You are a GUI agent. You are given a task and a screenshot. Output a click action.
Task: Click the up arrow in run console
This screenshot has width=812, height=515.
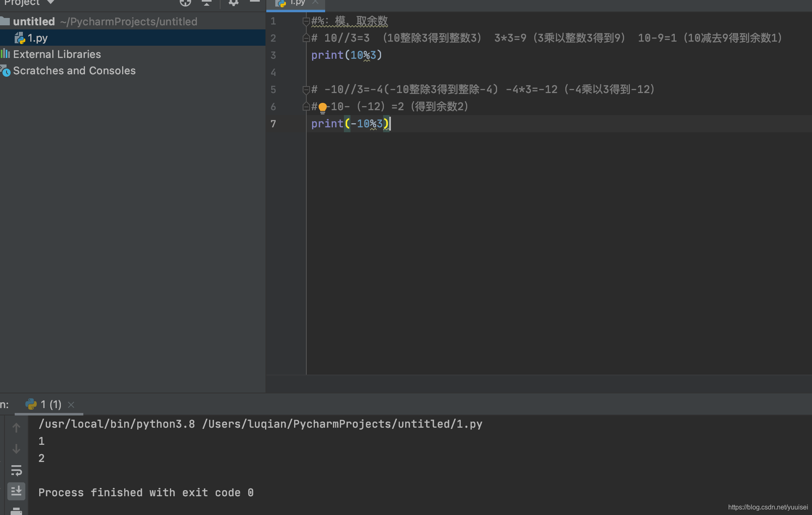(x=16, y=427)
